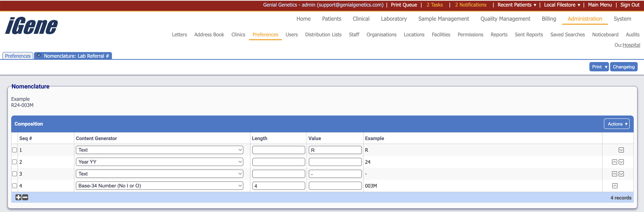Open the Year YY content generator dropdown
The height and width of the screenshot is (212, 644).
159,162
